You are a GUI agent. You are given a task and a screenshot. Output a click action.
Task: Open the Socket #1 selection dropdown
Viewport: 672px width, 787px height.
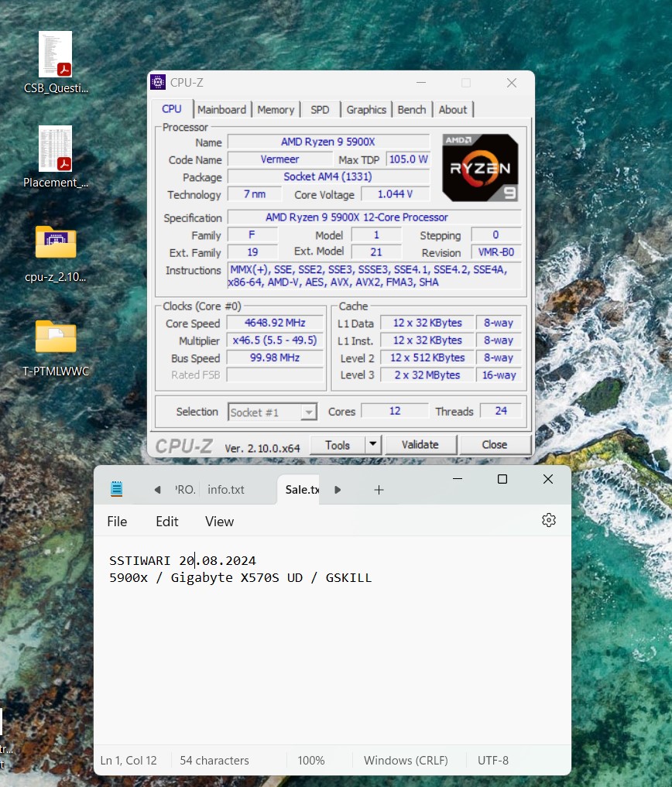click(273, 412)
